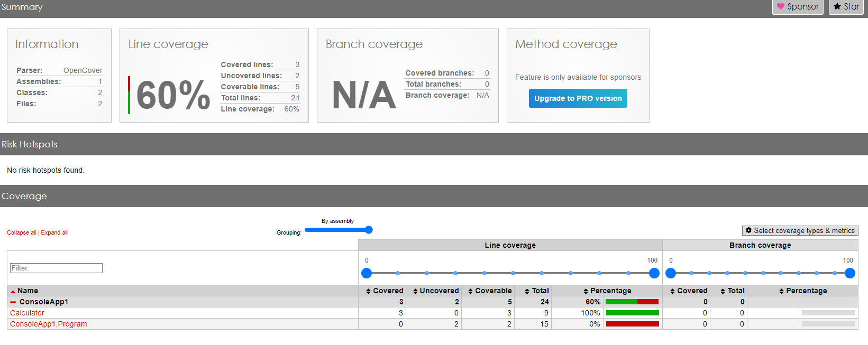Image resolution: width=868 pixels, height=345 pixels.
Task: Click the Parser OpenCover value
Action: 83,70
